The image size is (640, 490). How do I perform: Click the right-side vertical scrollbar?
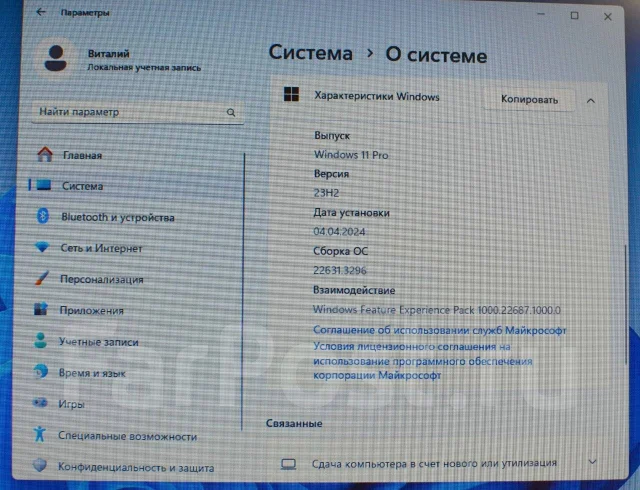(x=625, y=304)
